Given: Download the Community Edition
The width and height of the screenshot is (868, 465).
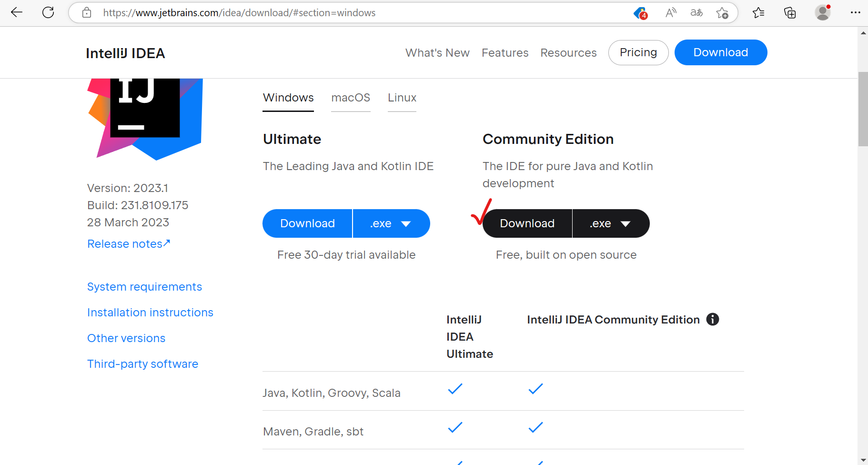Looking at the screenshot, I should point(527,223).
